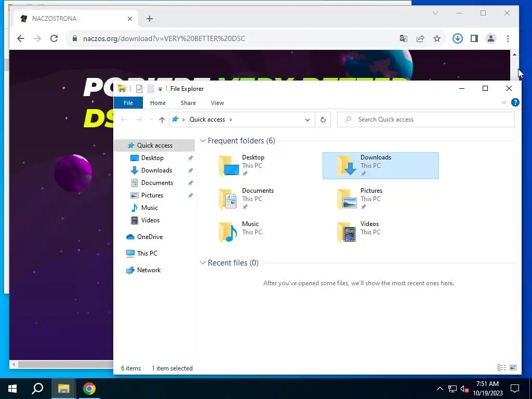The height and width of the screenshot is (399, 532).
Task: Select the Music folder tile
Action: [262, 232]
